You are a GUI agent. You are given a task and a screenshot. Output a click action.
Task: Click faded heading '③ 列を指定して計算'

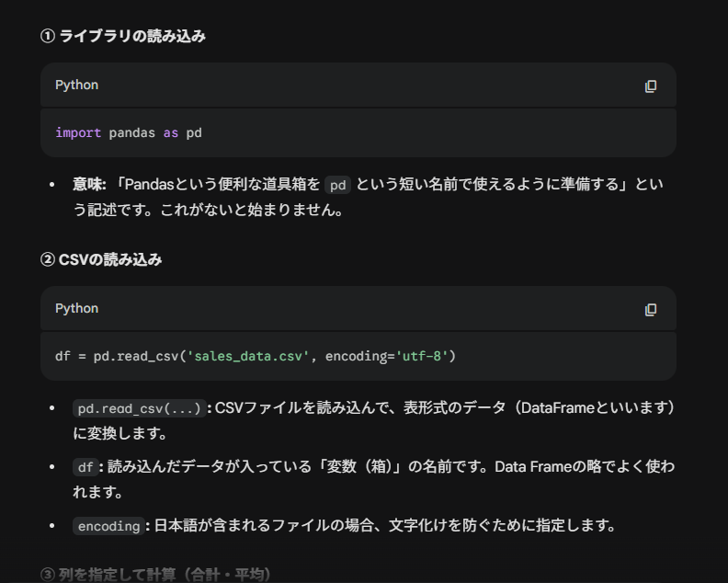[x=154, y=575]
